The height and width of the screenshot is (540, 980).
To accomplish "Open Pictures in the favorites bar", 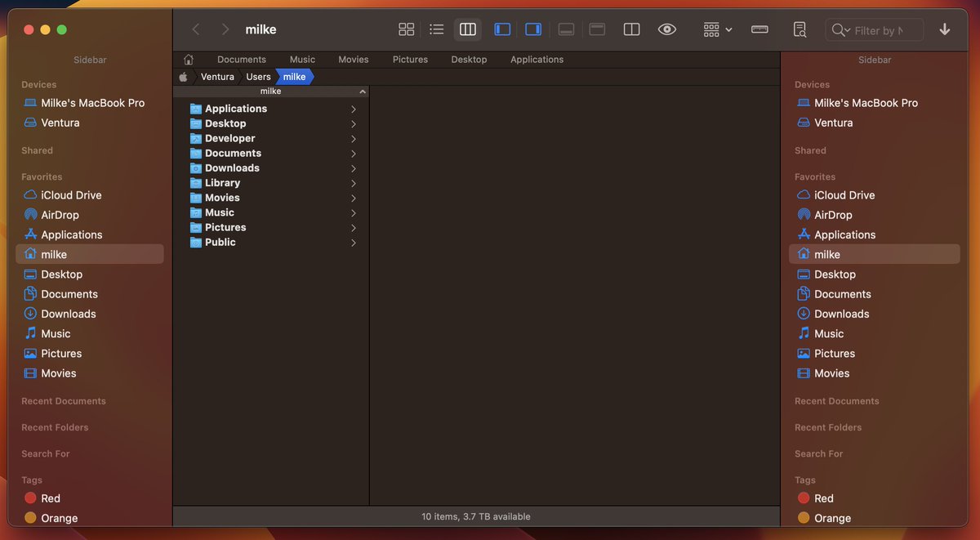I will pos(410,60).
